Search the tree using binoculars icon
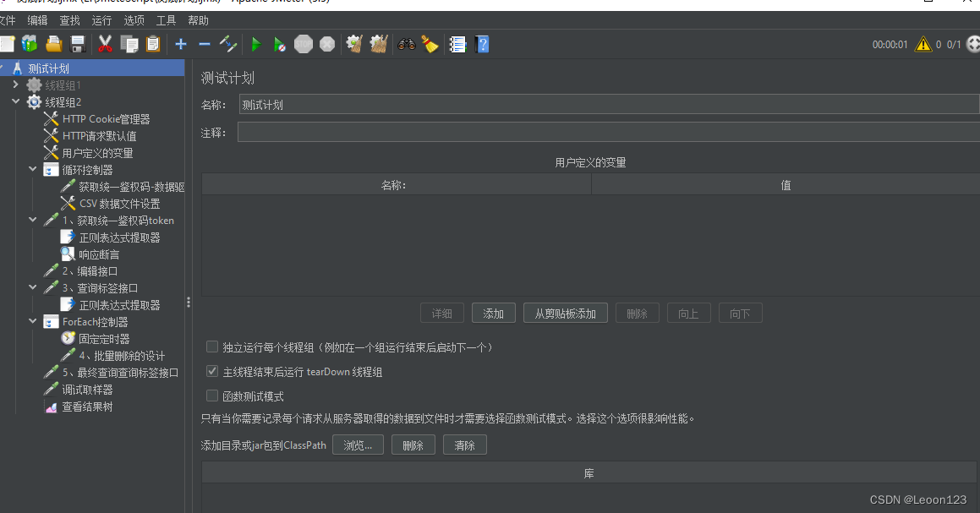Image resolution: width=980 pixels, height=513 pixels. (x=406, y=44)
